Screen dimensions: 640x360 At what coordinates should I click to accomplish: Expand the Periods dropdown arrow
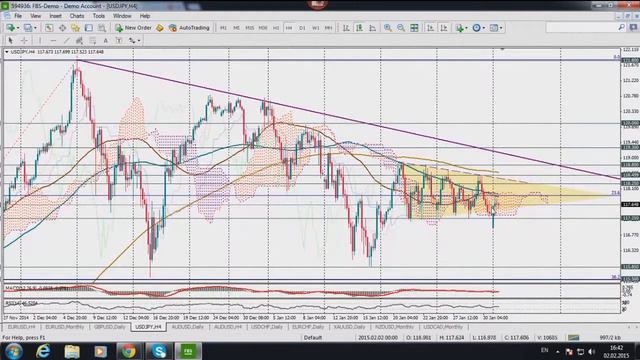[x=484, y=28]
